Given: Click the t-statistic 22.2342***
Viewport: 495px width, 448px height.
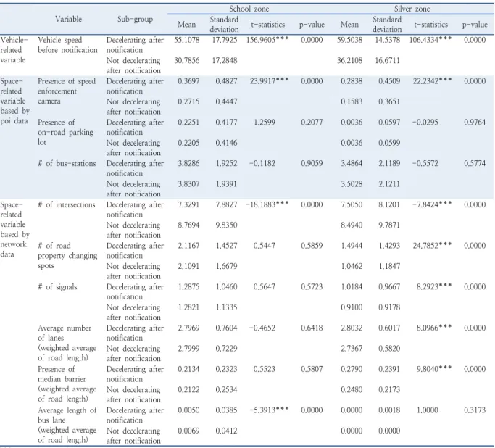Looking at the screenshot, I should (x=432, y=81).
